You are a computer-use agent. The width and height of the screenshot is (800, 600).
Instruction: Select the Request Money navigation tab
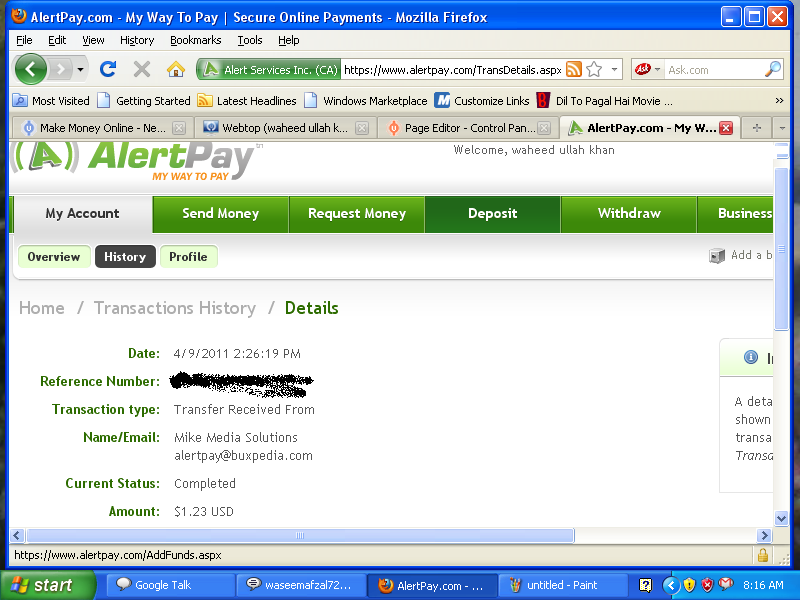(357, 213)
